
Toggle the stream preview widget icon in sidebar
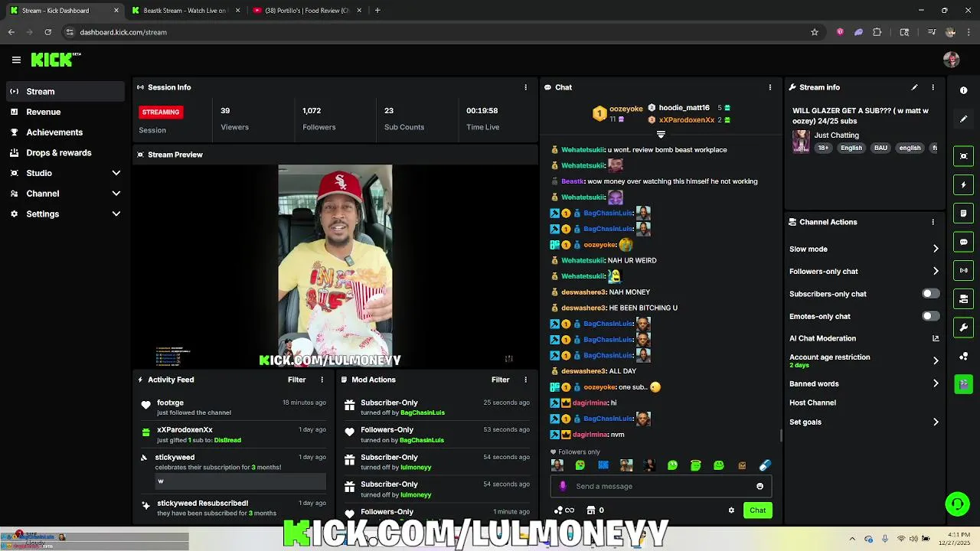(x=964, y=156)
